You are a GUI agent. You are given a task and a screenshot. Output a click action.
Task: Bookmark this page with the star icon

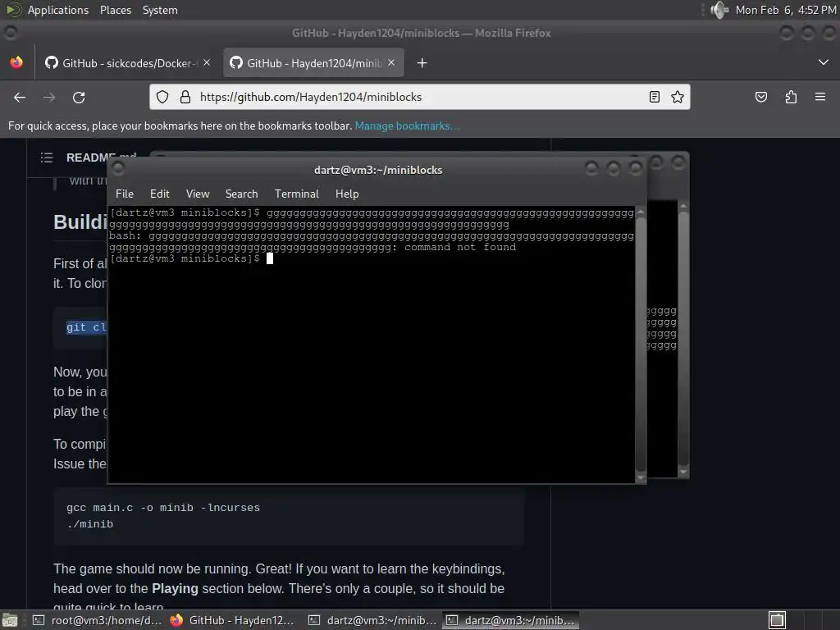(678, 97)
